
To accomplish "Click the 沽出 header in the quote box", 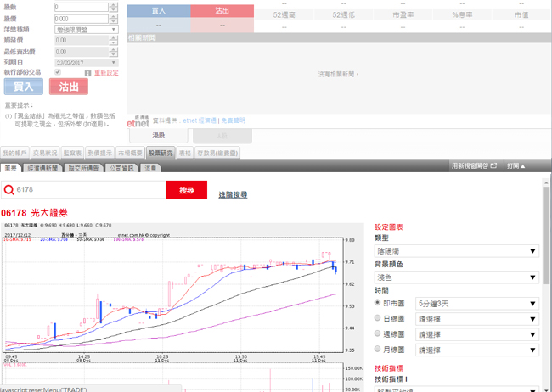I will point(222,11).
